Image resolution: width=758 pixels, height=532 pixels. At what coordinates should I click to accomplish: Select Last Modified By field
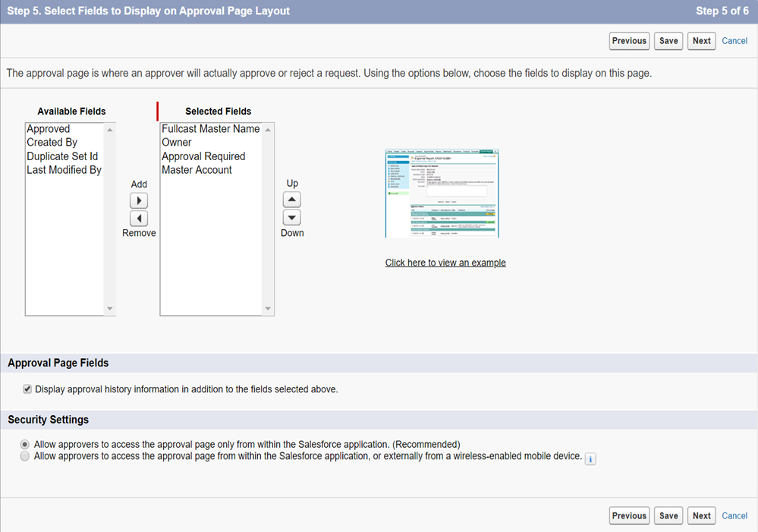[64, 170]
